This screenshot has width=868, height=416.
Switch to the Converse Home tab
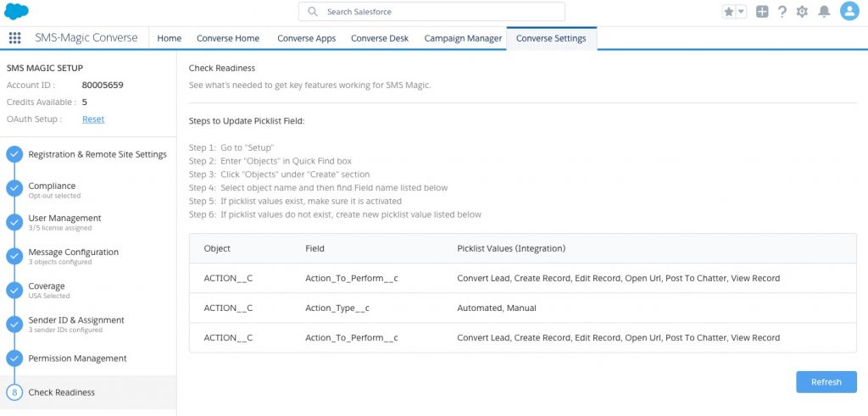[228, 38]
